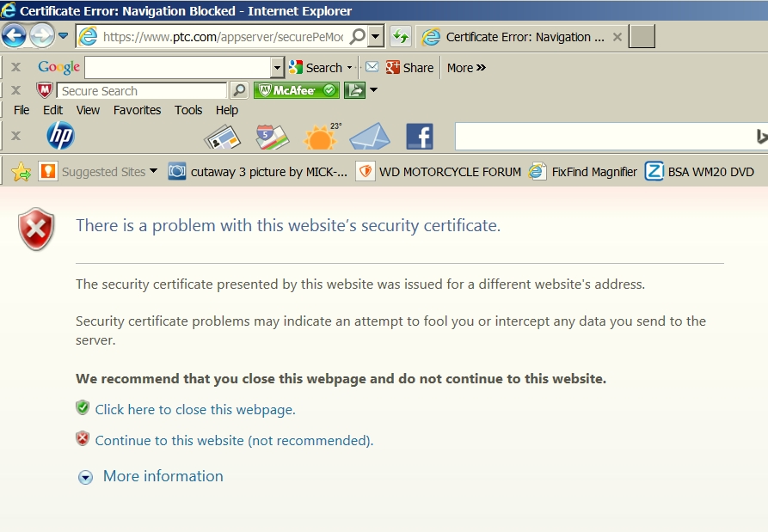Click the HP logo icon
The height and width of the screenshot is (532, 768).
pyautogui.click(x=61, y=136)
